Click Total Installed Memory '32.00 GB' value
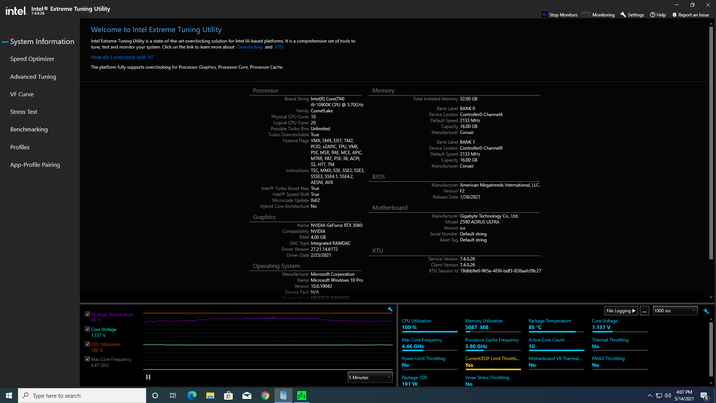716x403 pixels. pos(469,99)
